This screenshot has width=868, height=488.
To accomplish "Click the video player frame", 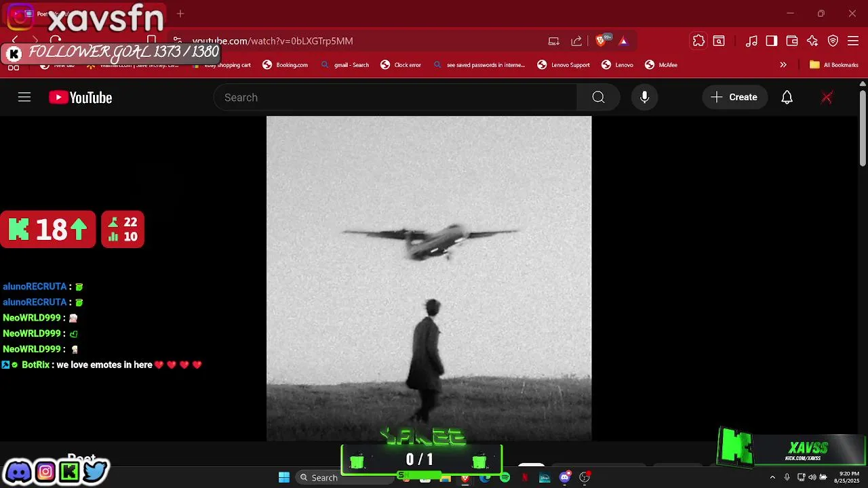I will [429, 279].
